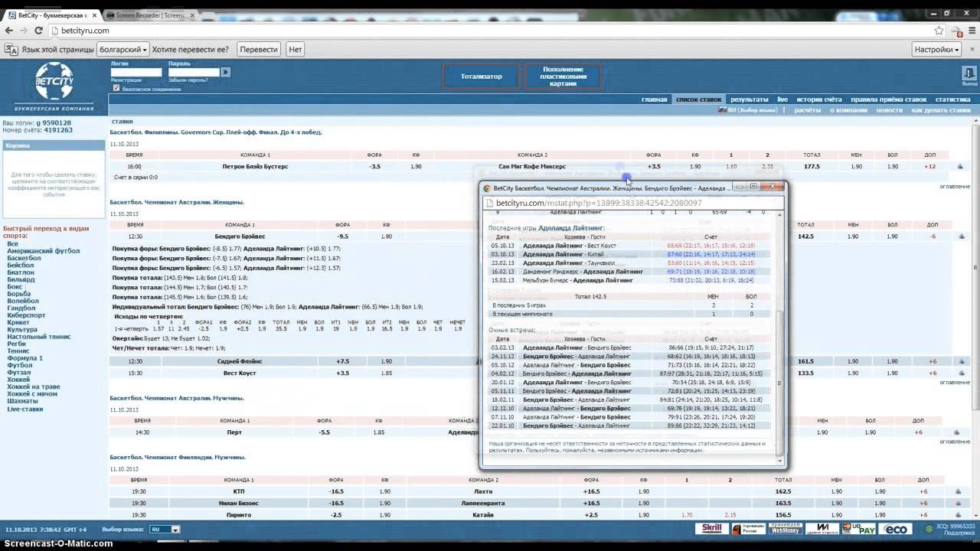Click WebMoney payment logo

tap(785, 529)
